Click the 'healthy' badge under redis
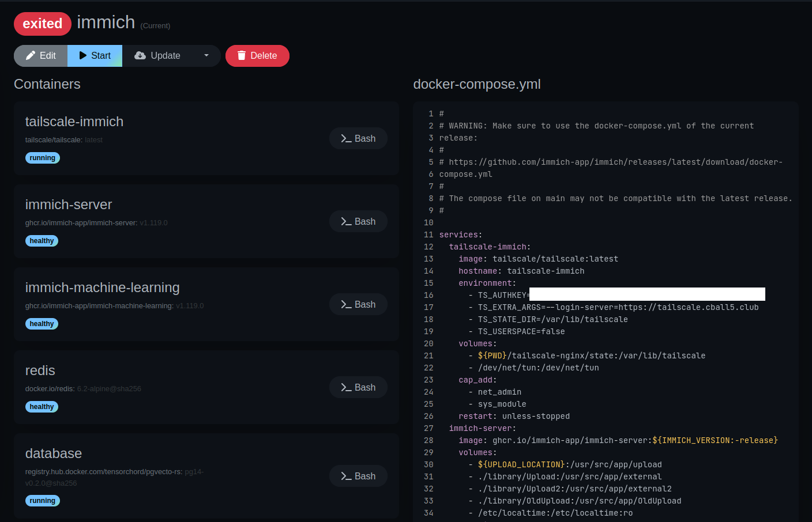The width and height of the screenshot is (812, 522). coord(42,407)
